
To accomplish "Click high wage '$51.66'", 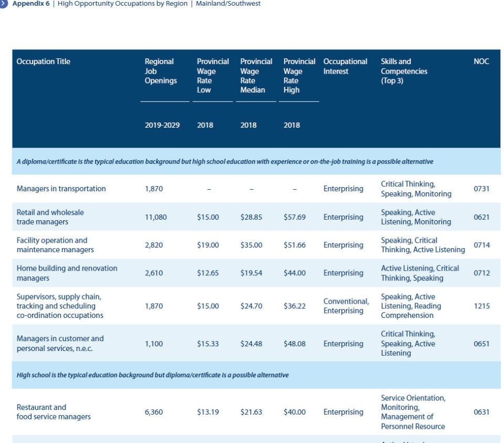I will (295, 245).
